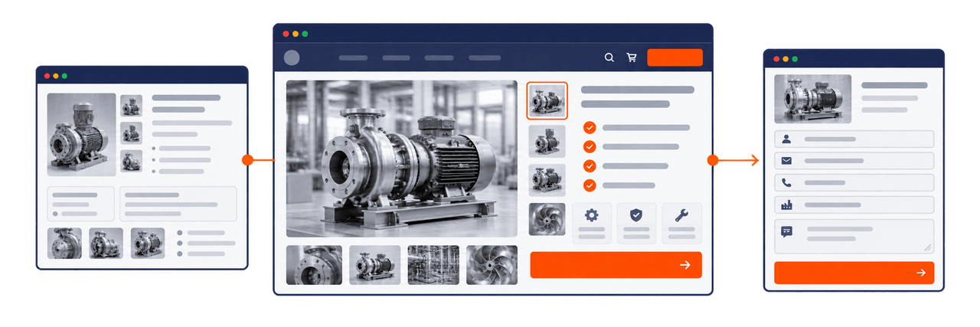Close the left window with red dot
This screenshot has height=327, width=980.
pyautogui.click(x=47, y=76)
